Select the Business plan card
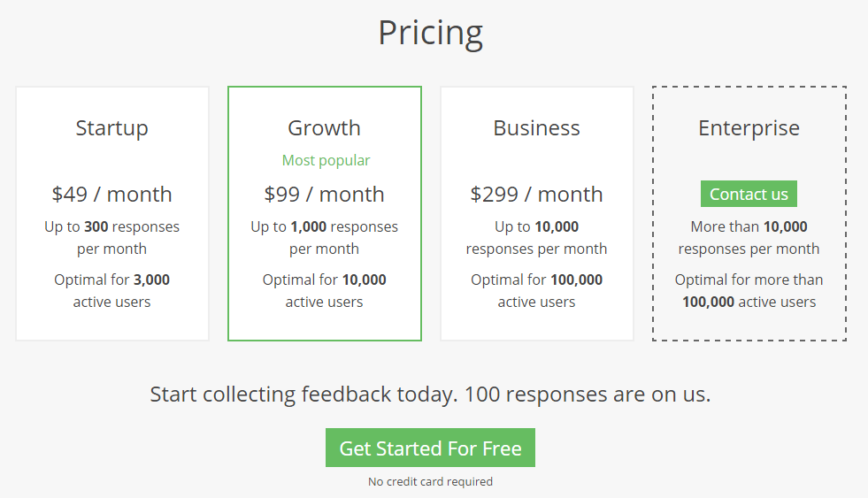 pyautogui.click(x=537, y=213)
